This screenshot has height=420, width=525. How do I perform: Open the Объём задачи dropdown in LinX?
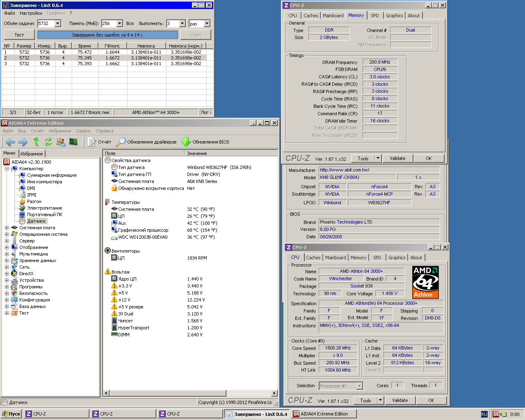coord(58,23)
